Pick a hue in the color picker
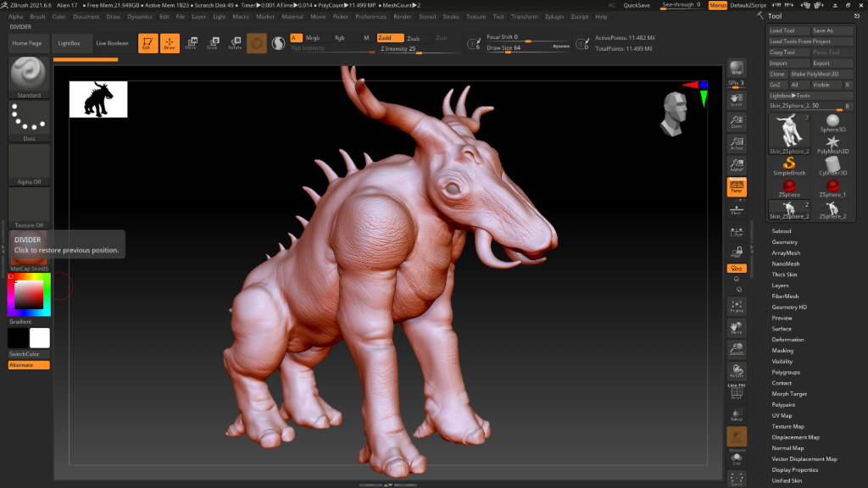Image resolution: width=868 pixels, height=488 pixels. point(29,294)
